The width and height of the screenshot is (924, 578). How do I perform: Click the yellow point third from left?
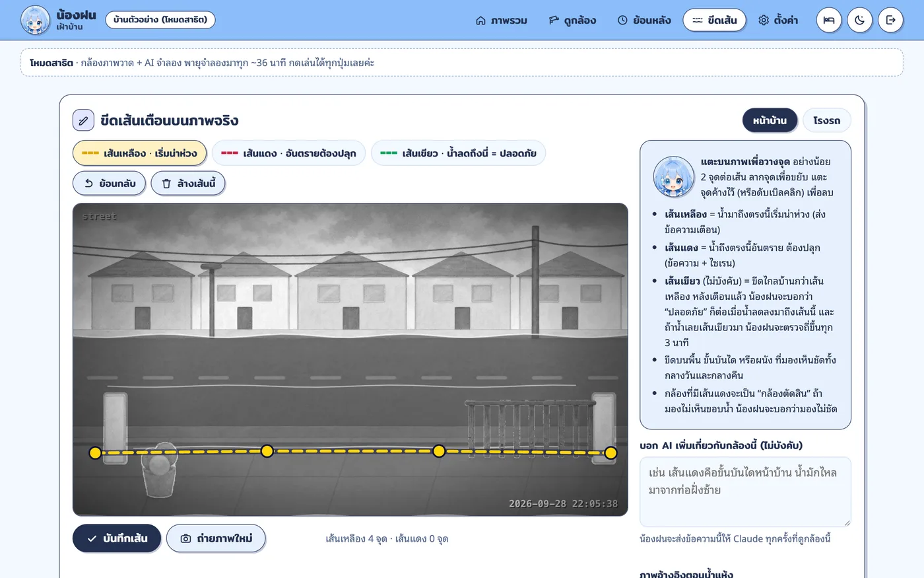tap(439, 451)
